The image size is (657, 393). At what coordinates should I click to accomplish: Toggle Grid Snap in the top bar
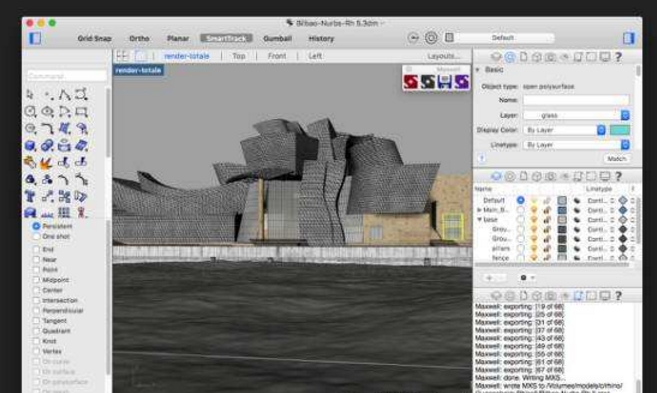coord(94,38)
